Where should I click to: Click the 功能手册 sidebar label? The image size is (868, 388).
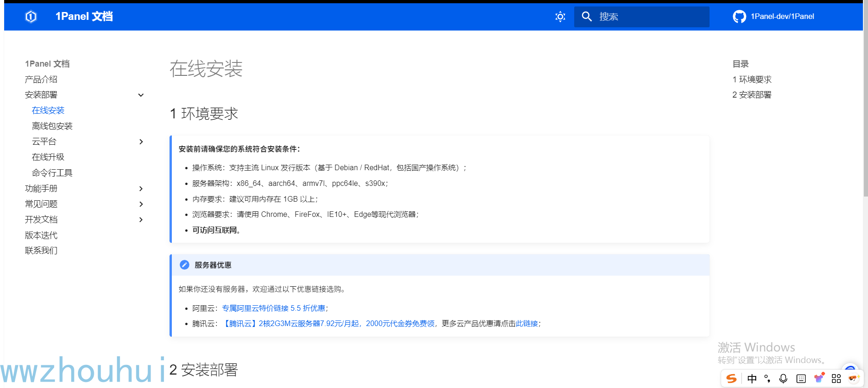point(41,189)
